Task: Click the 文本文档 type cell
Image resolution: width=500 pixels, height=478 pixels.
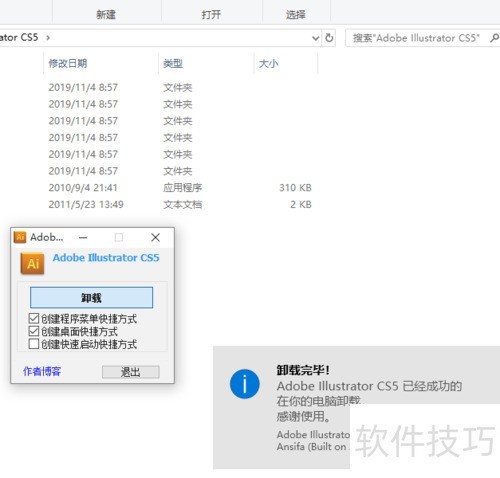Action: pos(183,204)
